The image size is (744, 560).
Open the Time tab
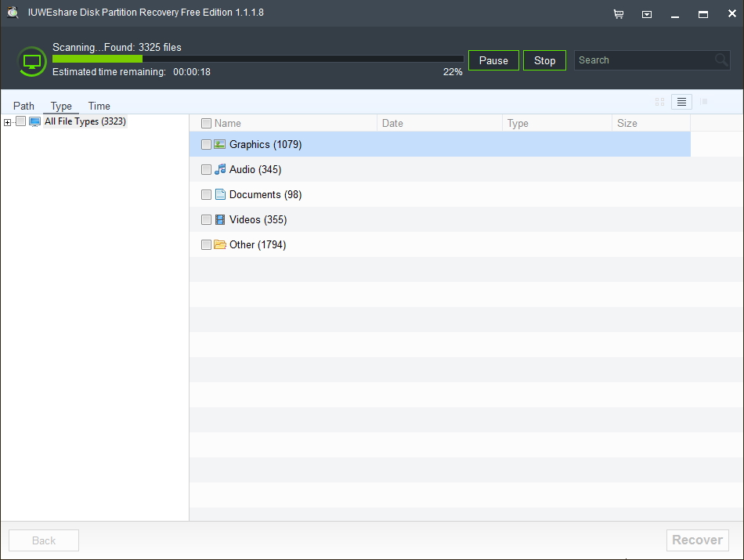[x=99, y=106]
